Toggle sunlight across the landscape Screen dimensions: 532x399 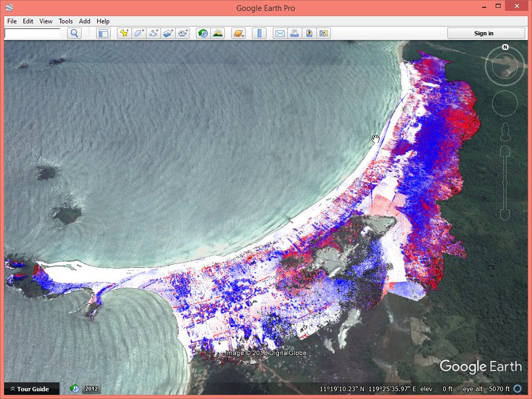218,33
